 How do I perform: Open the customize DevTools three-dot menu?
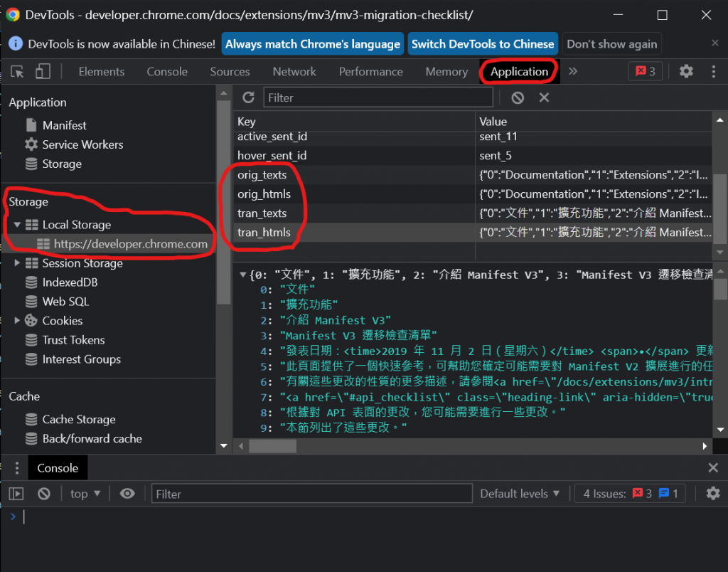pyautogui.click(x=714, y=71)
